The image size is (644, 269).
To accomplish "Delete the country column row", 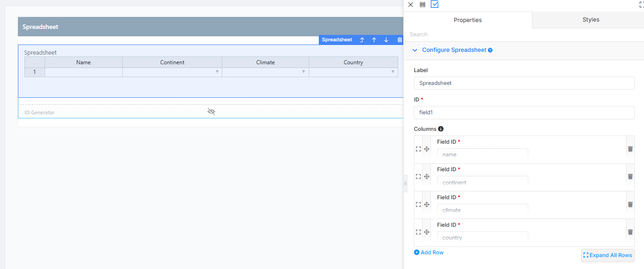I will point(630,232).
